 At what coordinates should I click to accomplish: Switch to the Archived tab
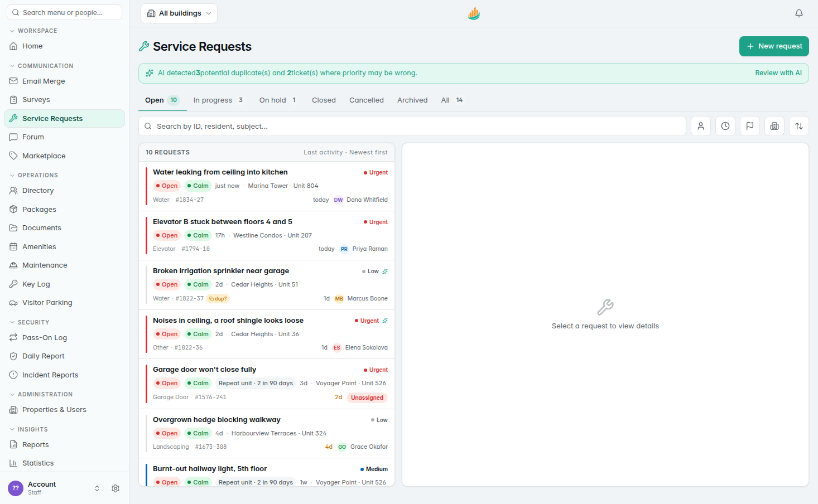point(412,100)
